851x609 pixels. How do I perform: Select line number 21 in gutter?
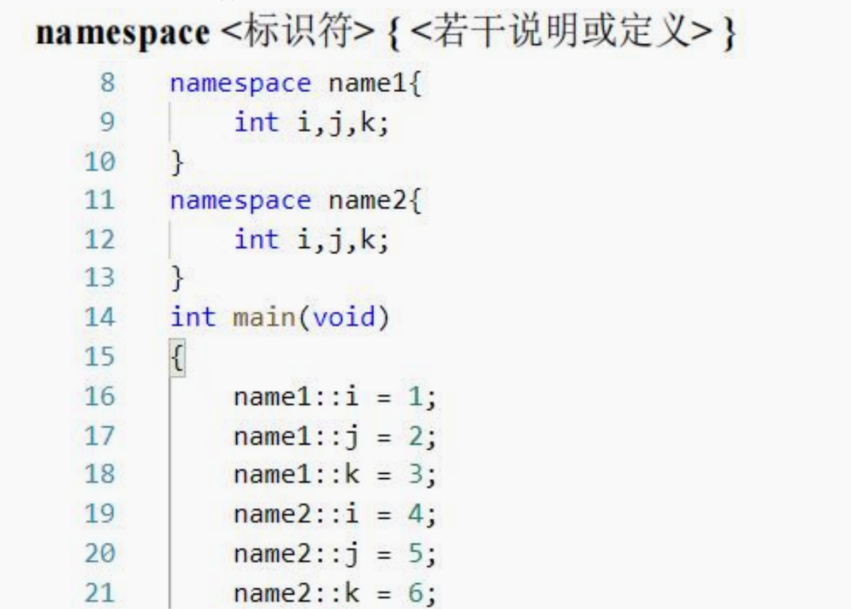click(x=100, y=593)
